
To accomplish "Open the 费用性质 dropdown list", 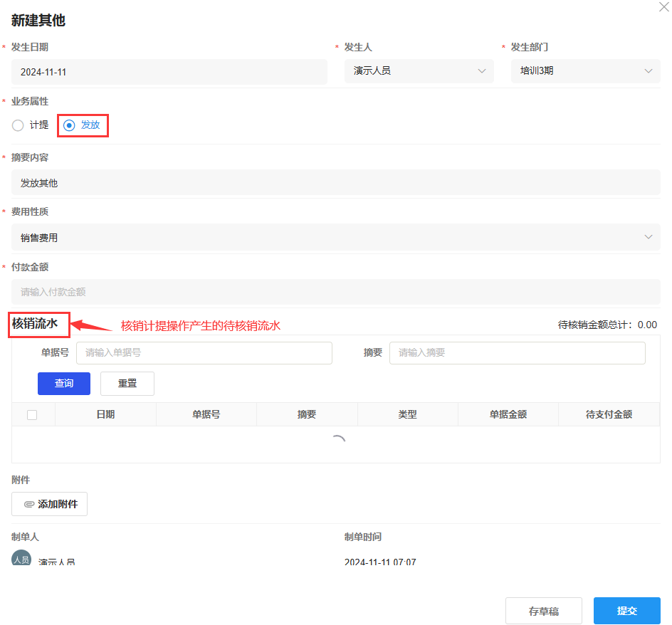I will click(x=335, y=237).
